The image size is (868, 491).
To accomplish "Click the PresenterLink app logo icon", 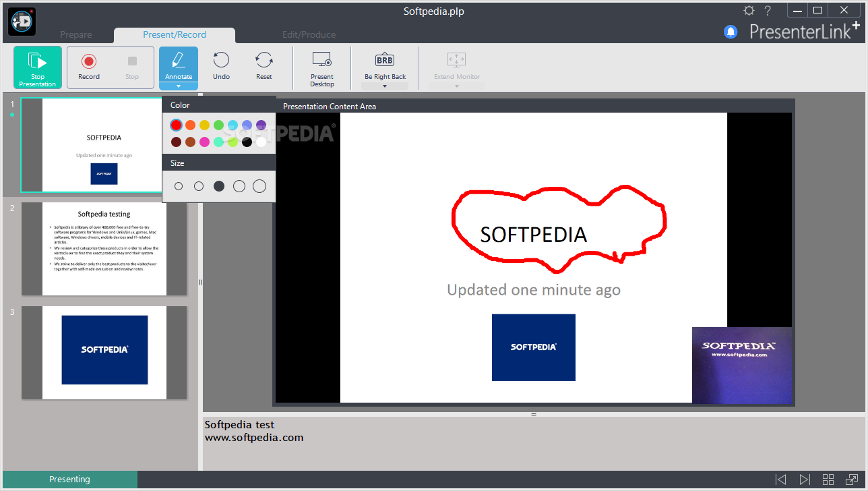I will (22, 22).
